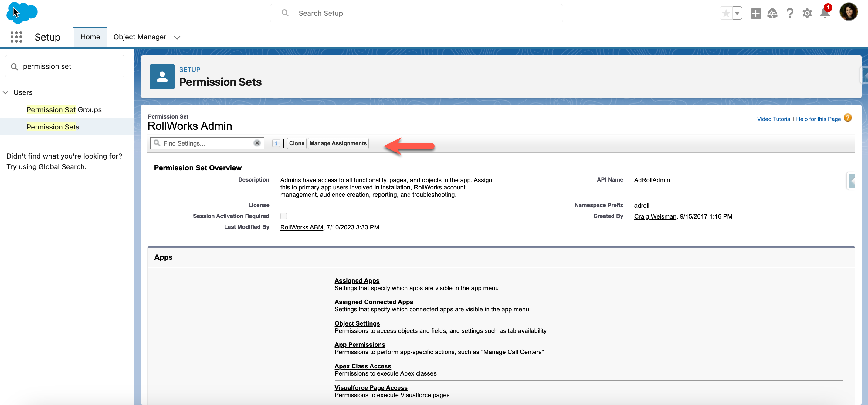The image size is (868, 405).
Task: Open Permission Set Groups in sidebar
Action: pyautogui.click(x=64, y=110)
